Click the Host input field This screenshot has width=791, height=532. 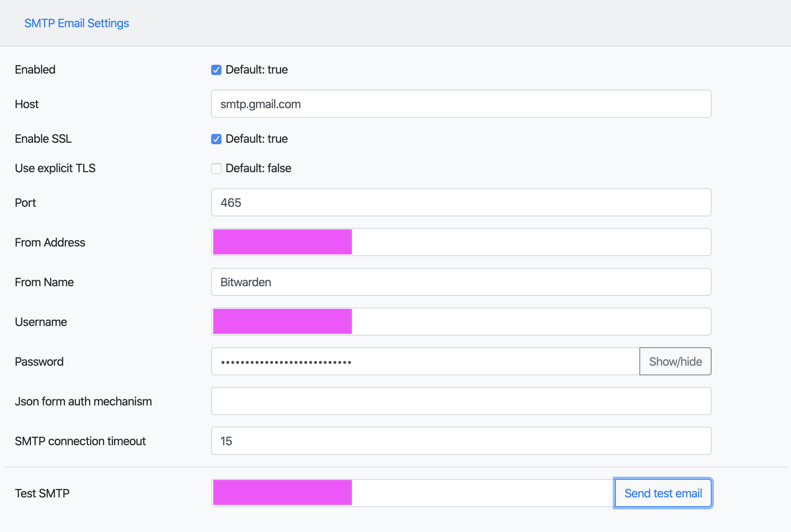(461, 104)
